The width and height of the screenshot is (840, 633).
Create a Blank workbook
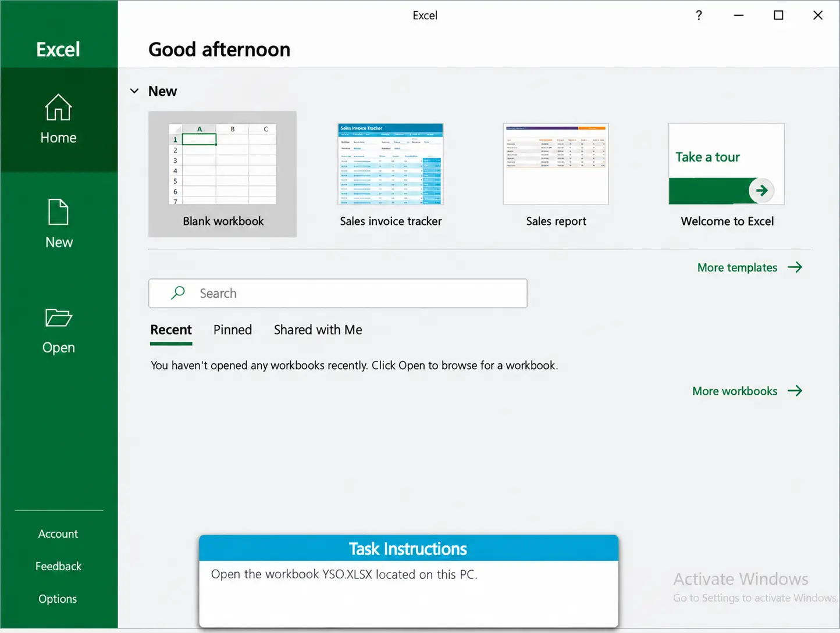click(223, 174)
